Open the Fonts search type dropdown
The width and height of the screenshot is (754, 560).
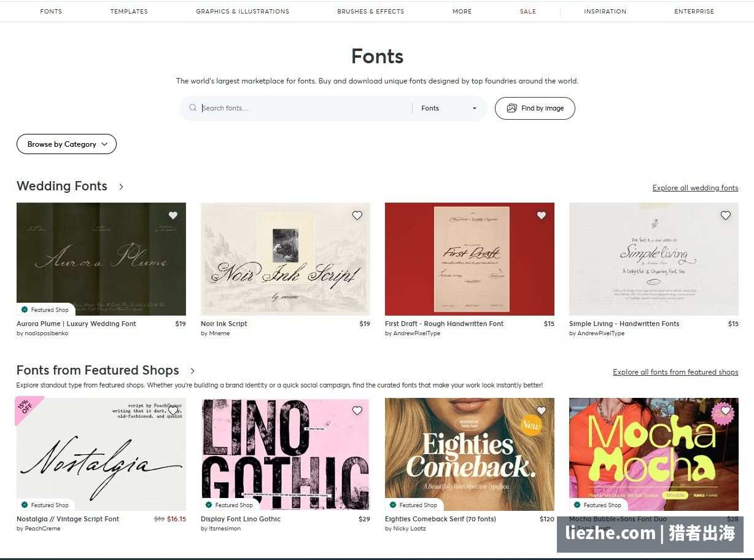[x=449, y=108]
